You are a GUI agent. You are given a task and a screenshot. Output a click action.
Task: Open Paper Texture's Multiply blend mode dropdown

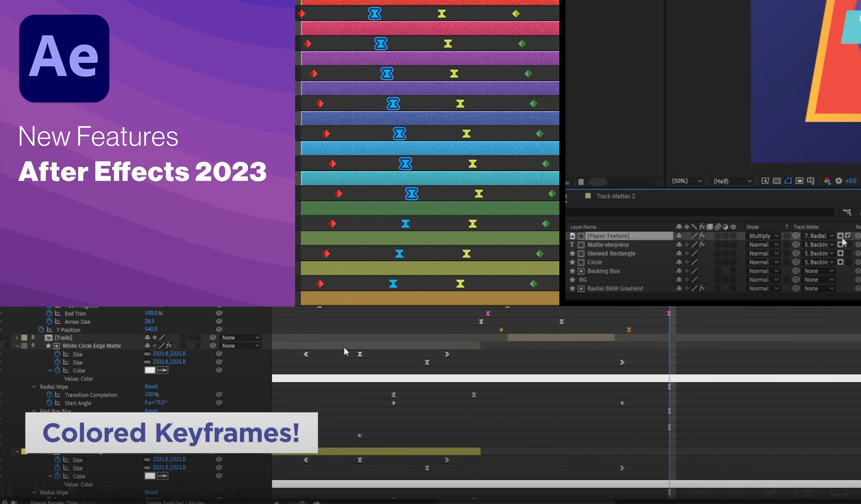click(763, 236)
